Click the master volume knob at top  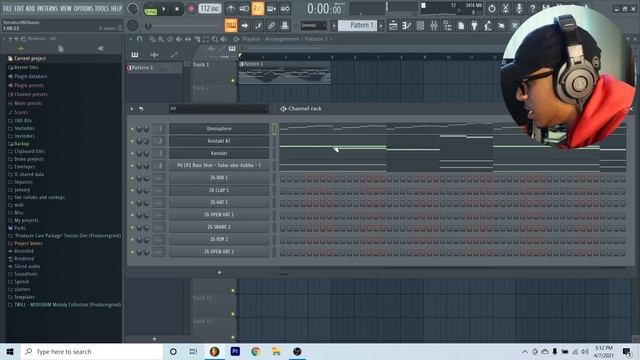[133, 8]
